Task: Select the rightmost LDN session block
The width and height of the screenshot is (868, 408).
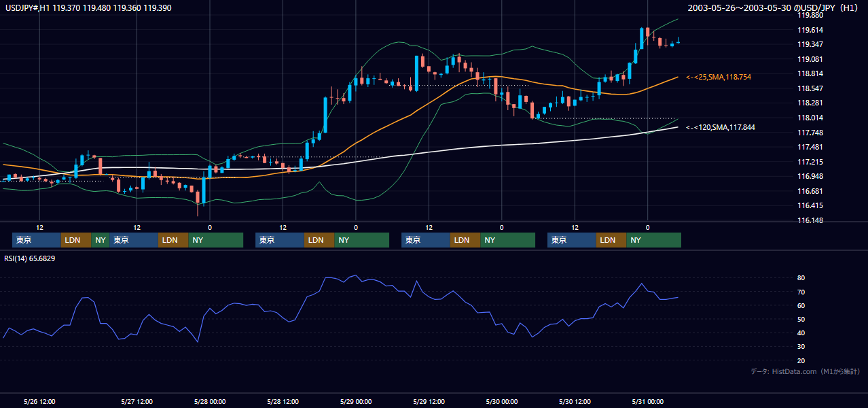Action: point(611,240)
